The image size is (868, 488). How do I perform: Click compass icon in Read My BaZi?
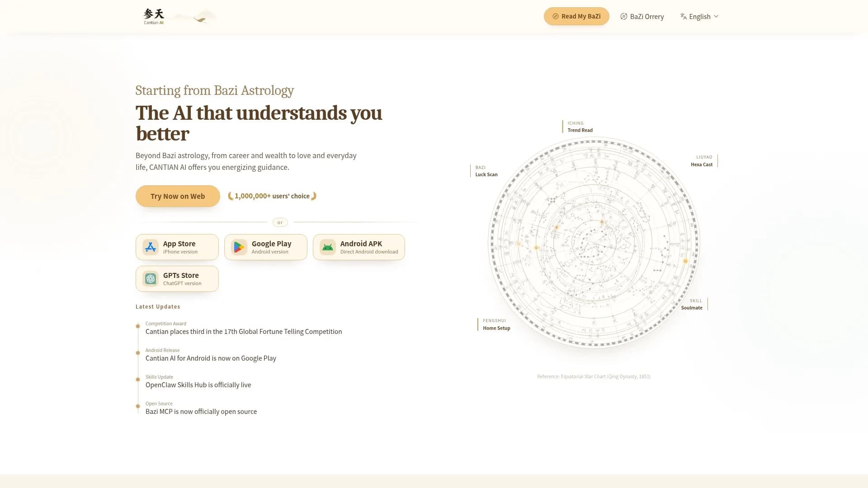[x=556, y=16]
